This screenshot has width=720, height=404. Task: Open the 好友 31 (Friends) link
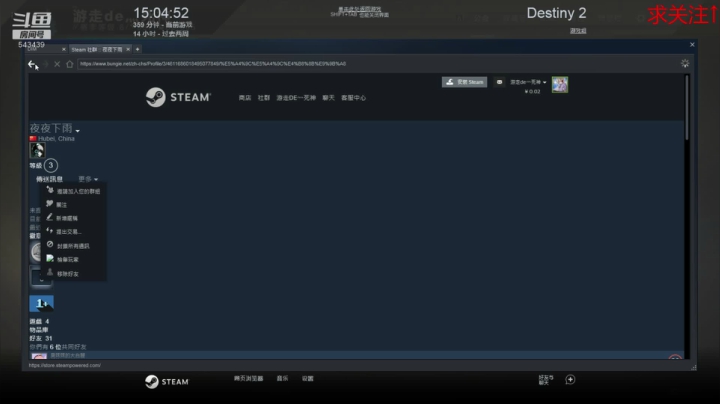pyautogui.click(x=41, y=338)
